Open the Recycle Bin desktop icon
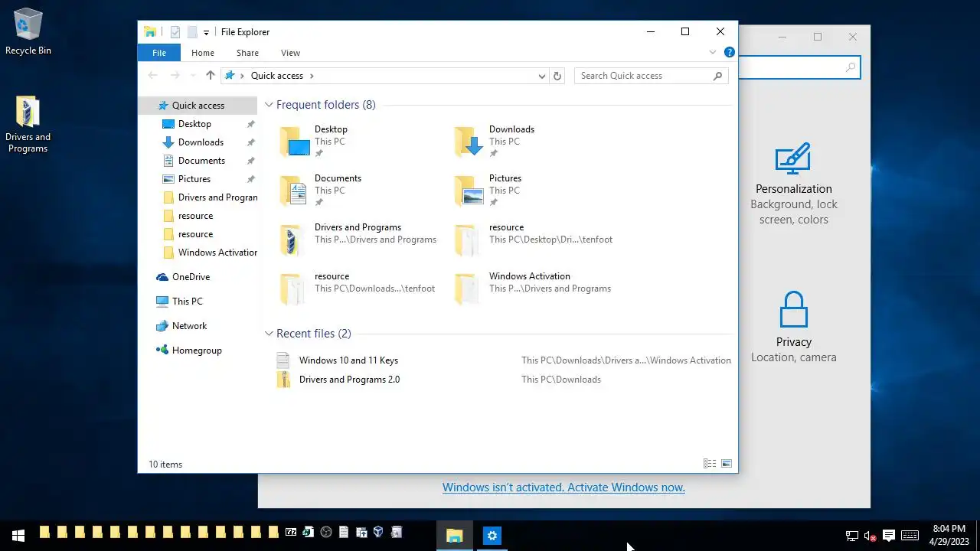 coord(28,32)
